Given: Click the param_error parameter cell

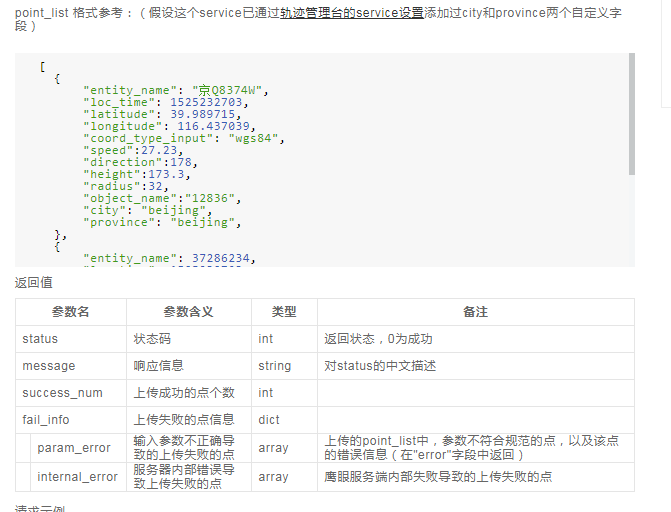Looking at the screenshot, I should [x=78, y=448].
